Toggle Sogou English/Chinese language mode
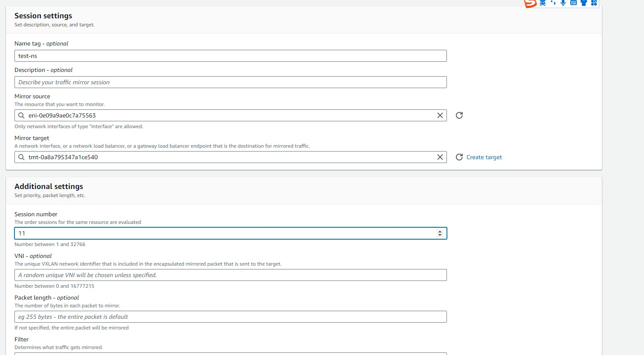644x355 pixels. pyautogui.click(x=543, y=3)
